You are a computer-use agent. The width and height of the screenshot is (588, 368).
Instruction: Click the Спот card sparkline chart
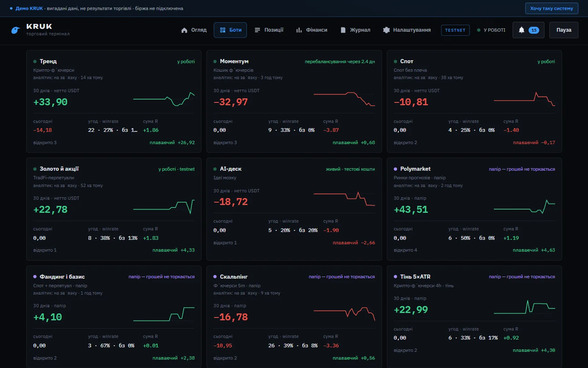[x=524, y=99]
